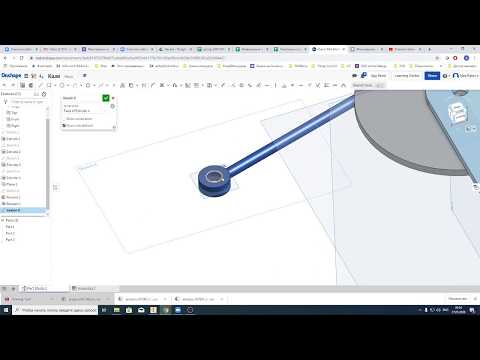
Task: Select the highlighted Sketch 6 feature
Action: click(x=23, y=210)
